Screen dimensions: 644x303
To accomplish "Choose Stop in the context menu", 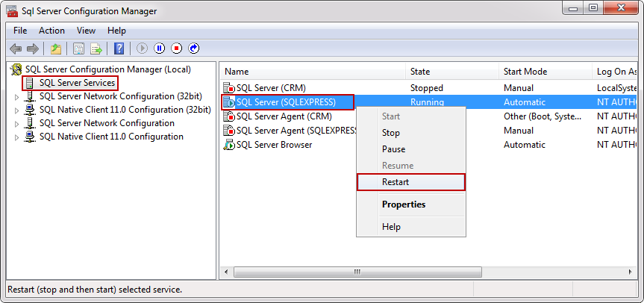I will (411, 133).
